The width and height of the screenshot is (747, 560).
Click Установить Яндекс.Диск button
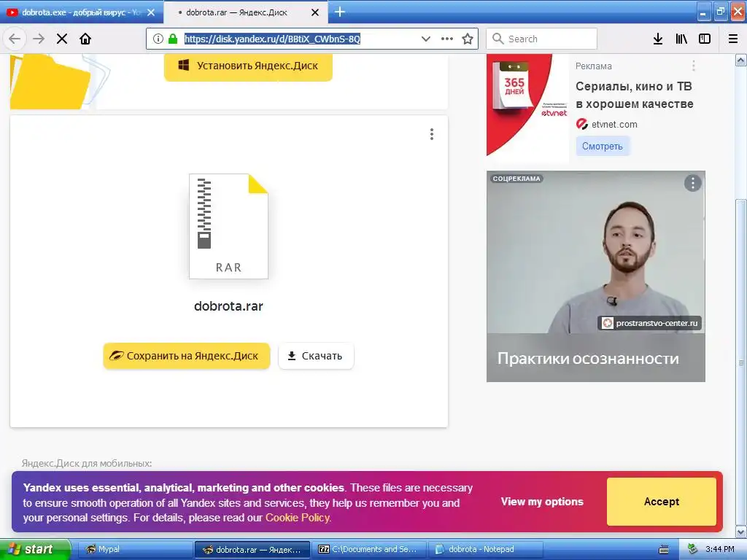click(248, 66)
